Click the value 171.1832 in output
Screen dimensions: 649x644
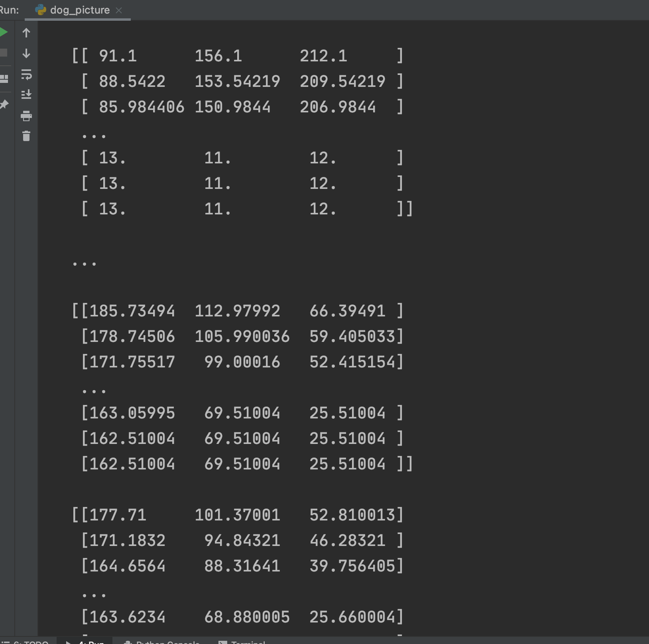point(127,540)
